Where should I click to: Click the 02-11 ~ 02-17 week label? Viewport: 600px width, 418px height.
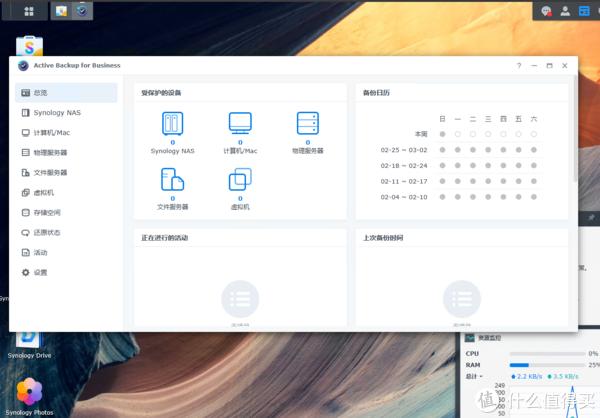pos(404,181)
